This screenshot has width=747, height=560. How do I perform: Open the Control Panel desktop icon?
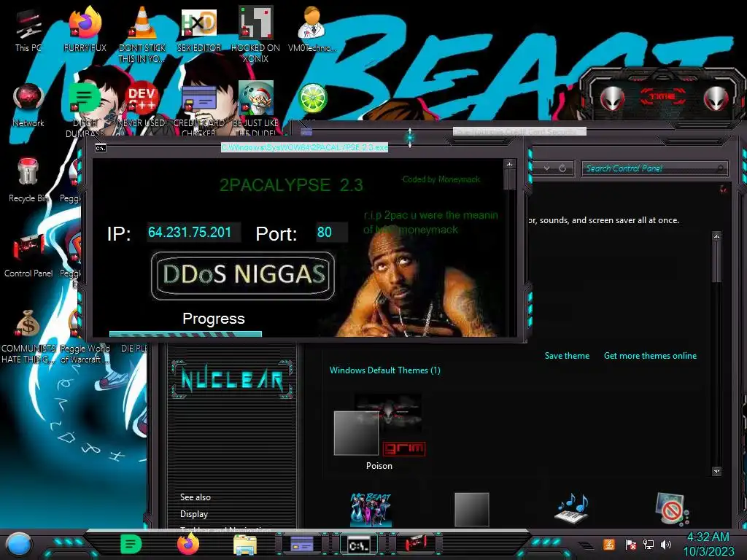click(x=28, y=255)
